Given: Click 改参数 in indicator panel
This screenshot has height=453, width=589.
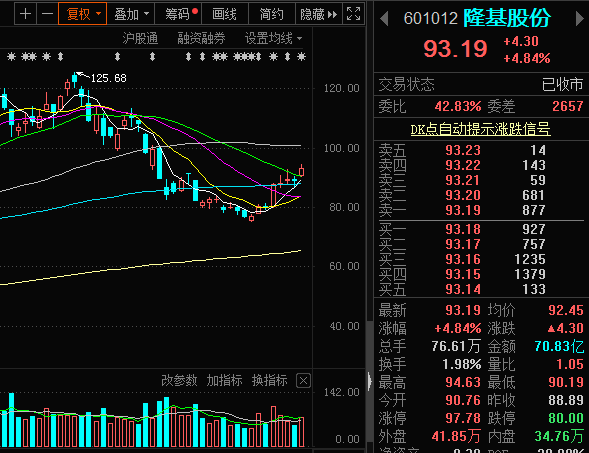Looking at the screenshot, I should coord(179,381).
